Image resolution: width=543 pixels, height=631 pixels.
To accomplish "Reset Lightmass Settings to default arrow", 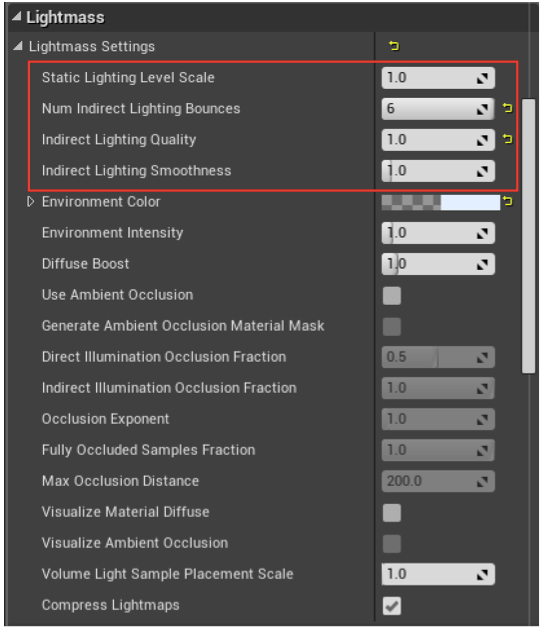I will coord(394,46).
